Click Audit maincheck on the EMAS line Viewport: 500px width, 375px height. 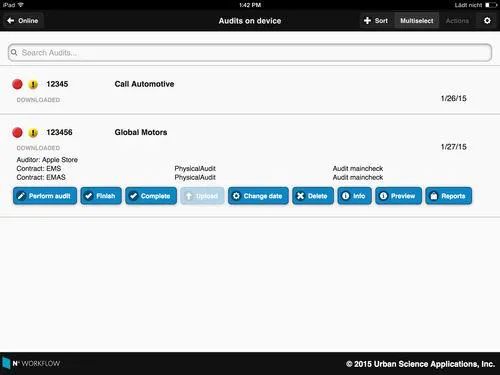pos(358,177)
